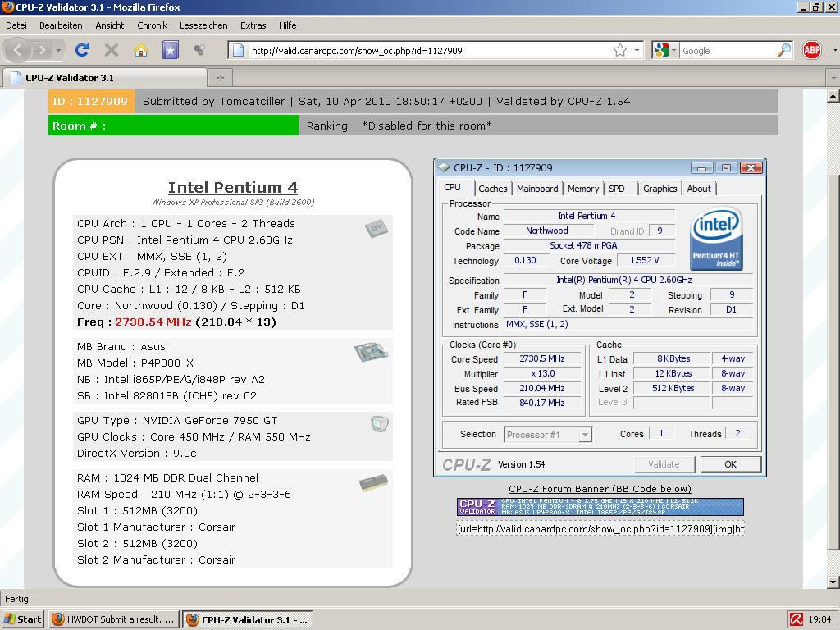840x630 pixels.
Task: Reload the page with refresh icon
Action: coord(82,50)
